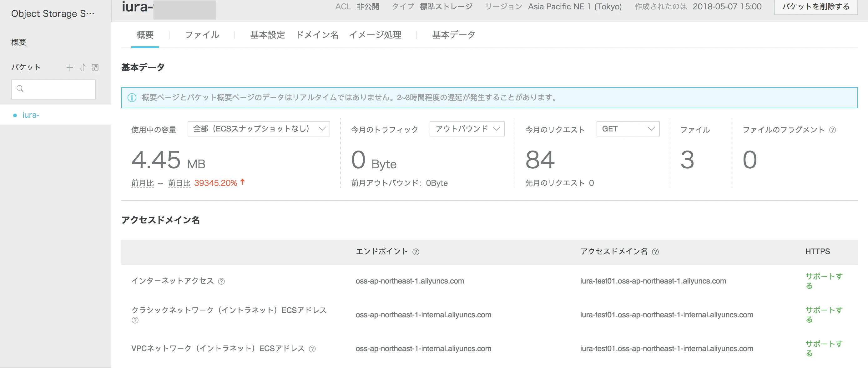The height and width of the screenshot is (368, 868).
Task: Click the 39345.20% daily change value
Action: pos(216,183)
